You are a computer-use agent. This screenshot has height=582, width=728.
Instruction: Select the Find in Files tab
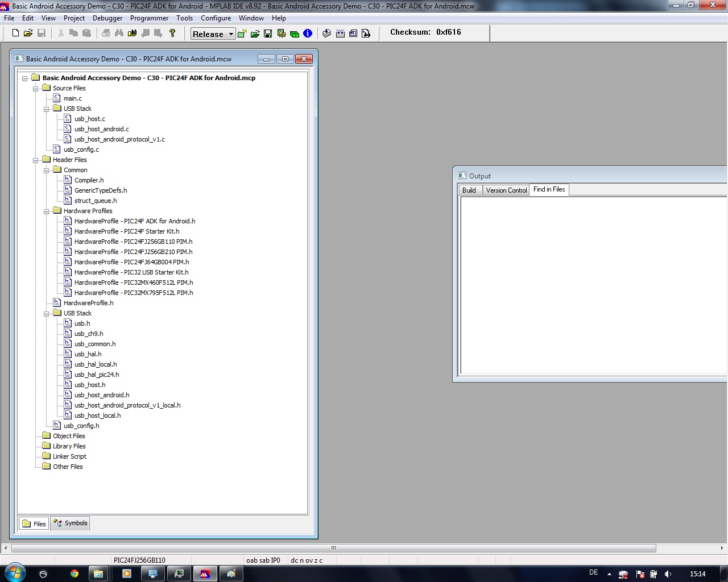coord(549,189)
